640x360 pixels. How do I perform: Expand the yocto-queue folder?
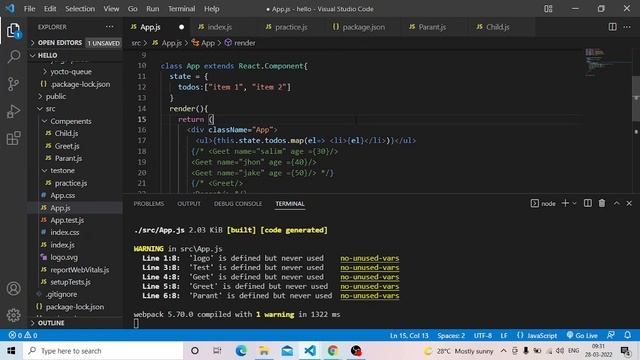coord(70,71)
